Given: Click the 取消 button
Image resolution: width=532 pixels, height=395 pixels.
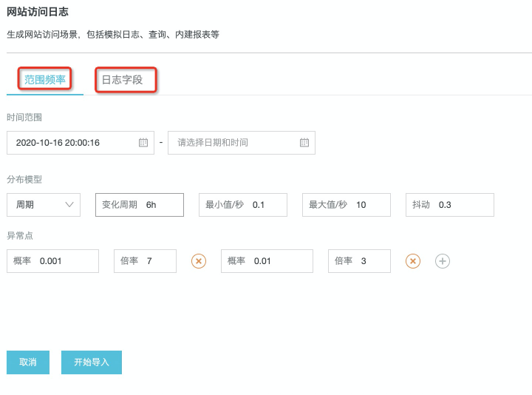Looking at the screenshot, I should coord(28,362).
